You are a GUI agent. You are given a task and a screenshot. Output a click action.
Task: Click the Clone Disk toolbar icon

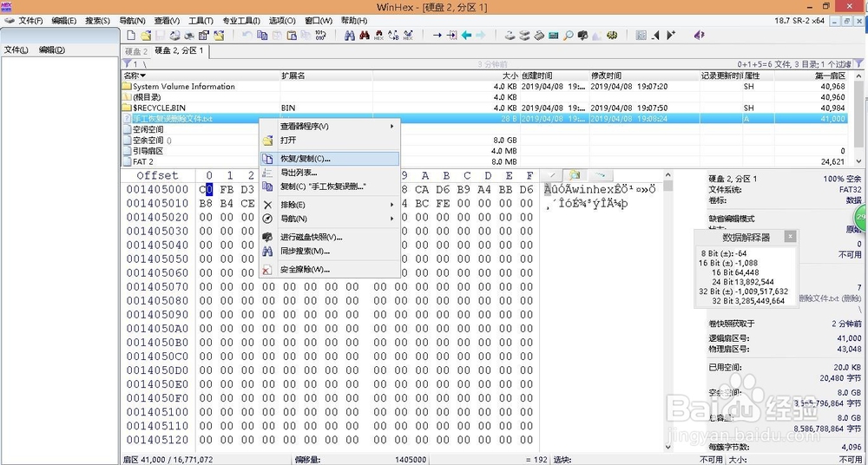click(524, 36)
